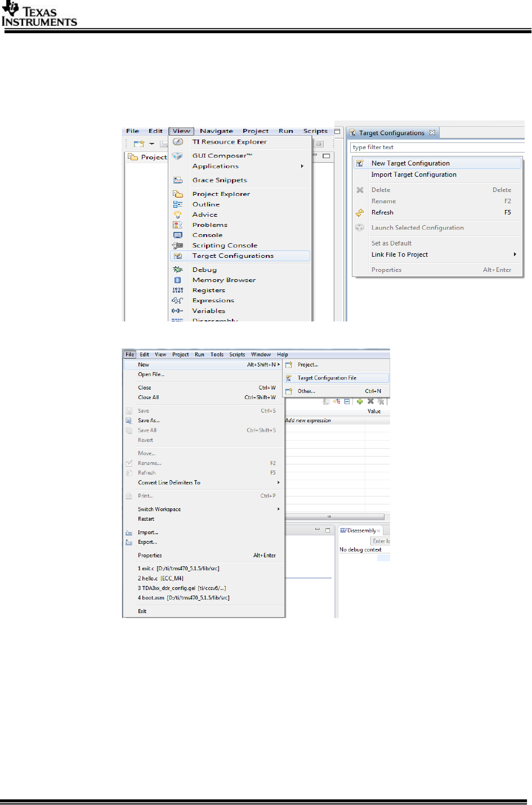Open the Tools menu
532x805 pixels.
click(x=217, y=355)
